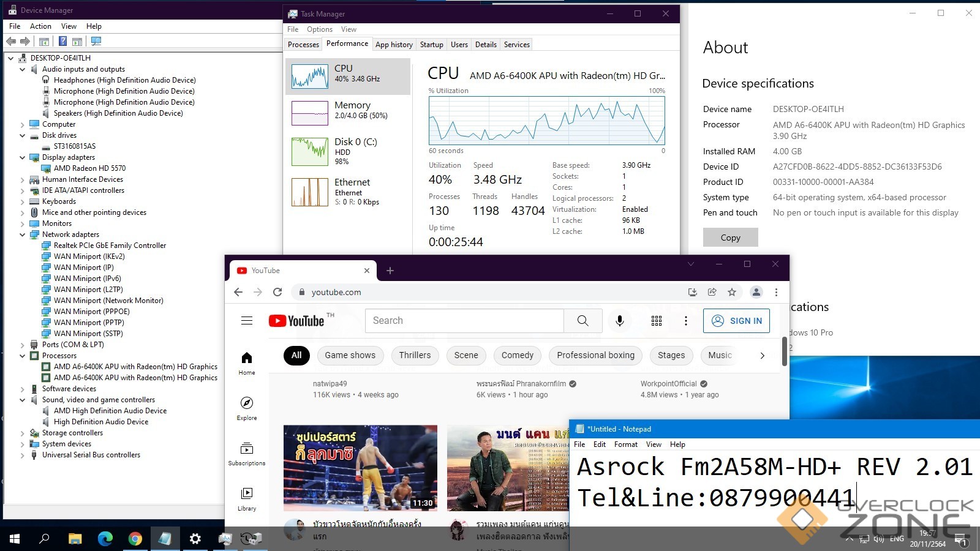This screenshot has height=551, width=980.
Task: Click Chrome reload page icon
Action: coord(277,292)
